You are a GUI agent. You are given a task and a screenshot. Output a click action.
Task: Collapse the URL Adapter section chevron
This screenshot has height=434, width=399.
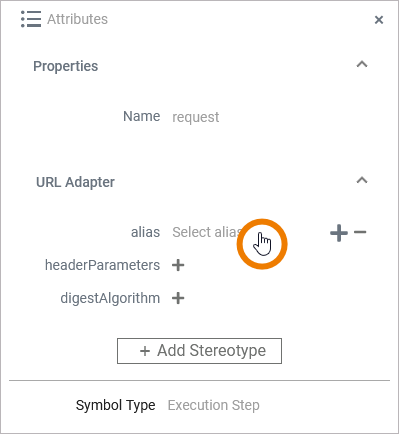coord(362,180)
